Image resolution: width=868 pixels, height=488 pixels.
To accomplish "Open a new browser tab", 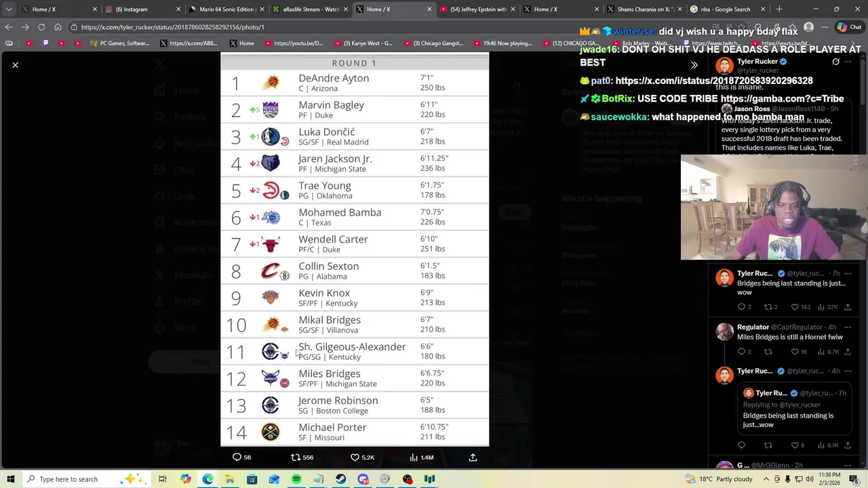I will (779, 9).
